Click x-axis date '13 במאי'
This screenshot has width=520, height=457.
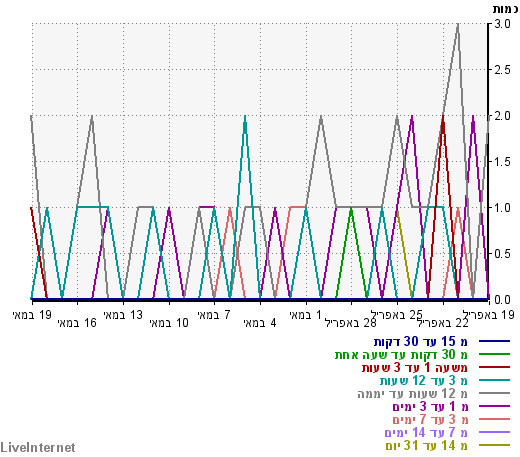pos(123,315)
